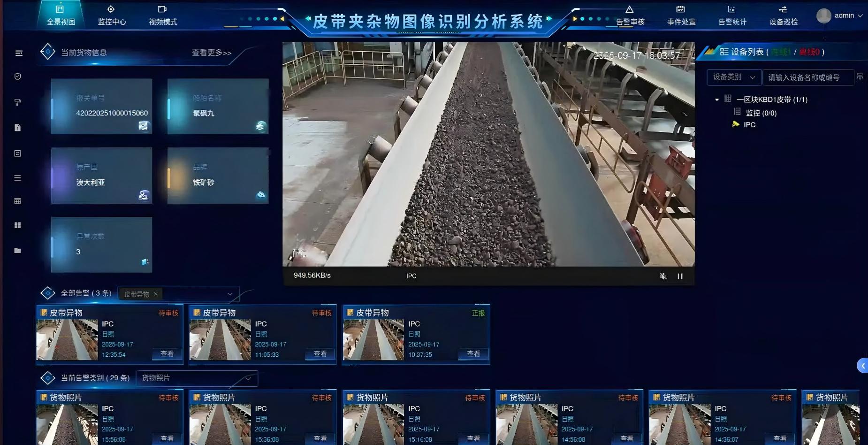Select the 一区块KBD1皮带 (1/1) tree node
868x445 pixels.
[772, 100]
